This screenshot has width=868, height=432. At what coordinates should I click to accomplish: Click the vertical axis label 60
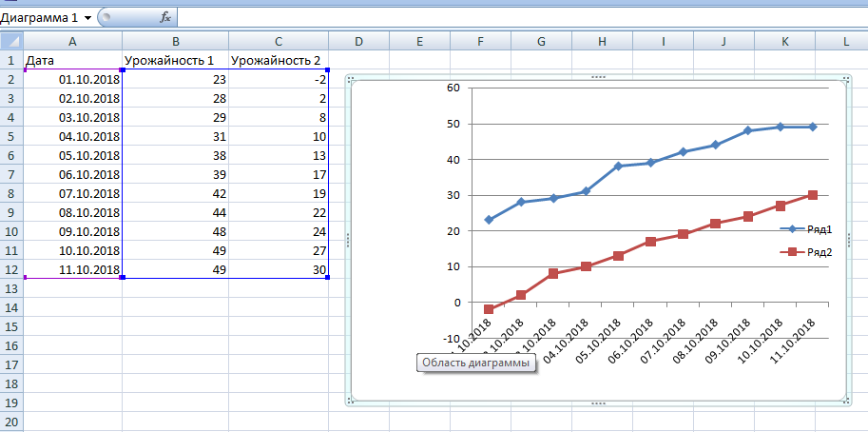453,88
